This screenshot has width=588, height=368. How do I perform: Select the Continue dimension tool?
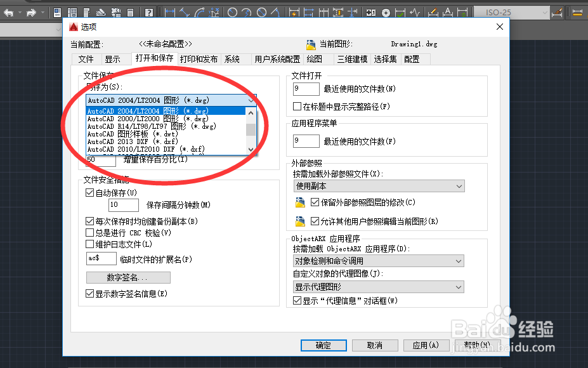tap(323, 13)
